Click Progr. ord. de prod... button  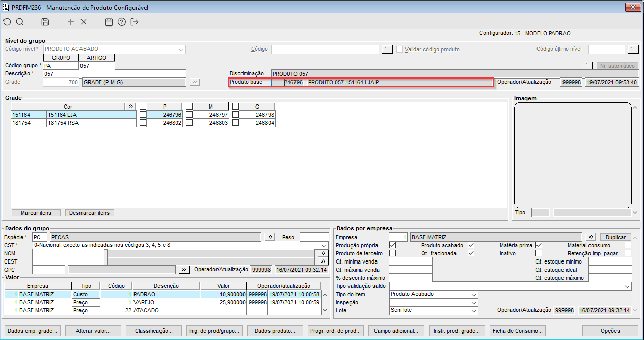pos(336,331)
